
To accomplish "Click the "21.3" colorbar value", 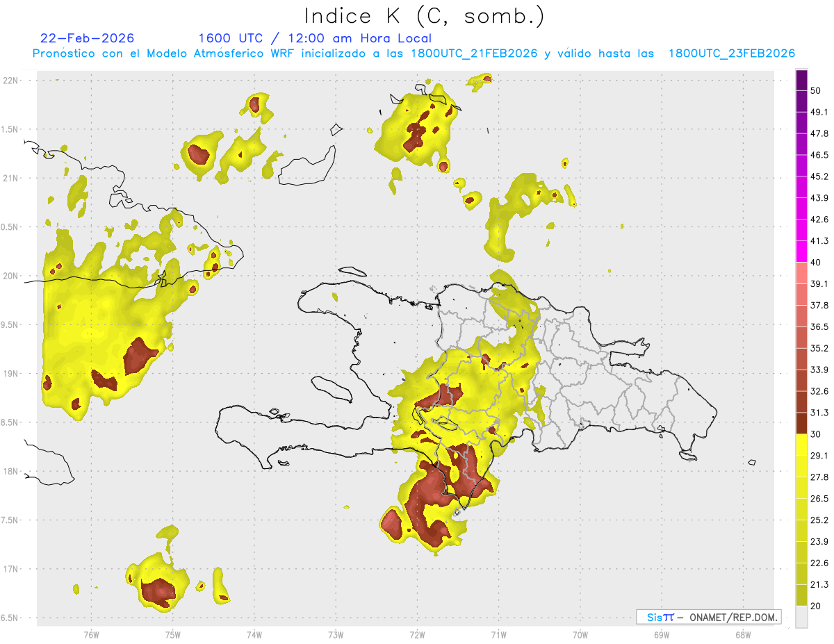I will click(x=819, y=584).
